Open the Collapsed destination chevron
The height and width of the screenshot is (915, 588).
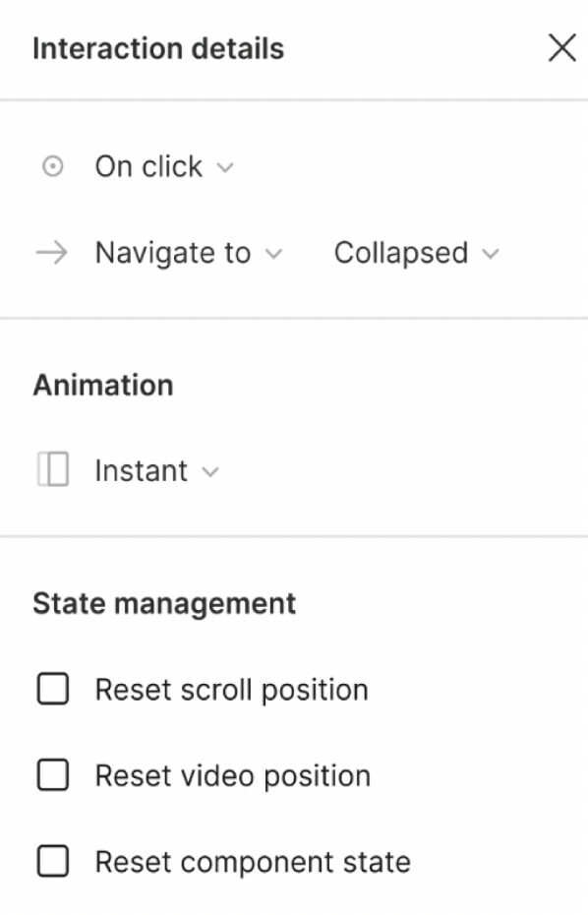point(491,254)
